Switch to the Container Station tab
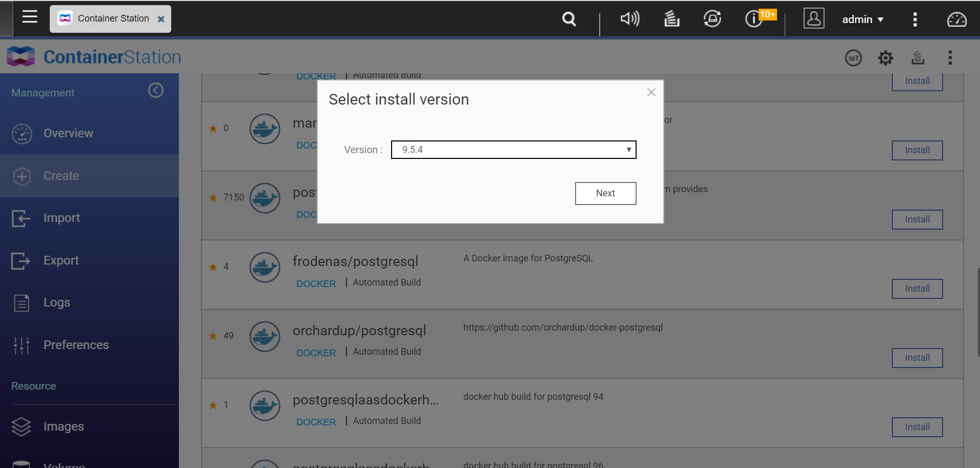 pyautogui.click(x=110, y=19)
